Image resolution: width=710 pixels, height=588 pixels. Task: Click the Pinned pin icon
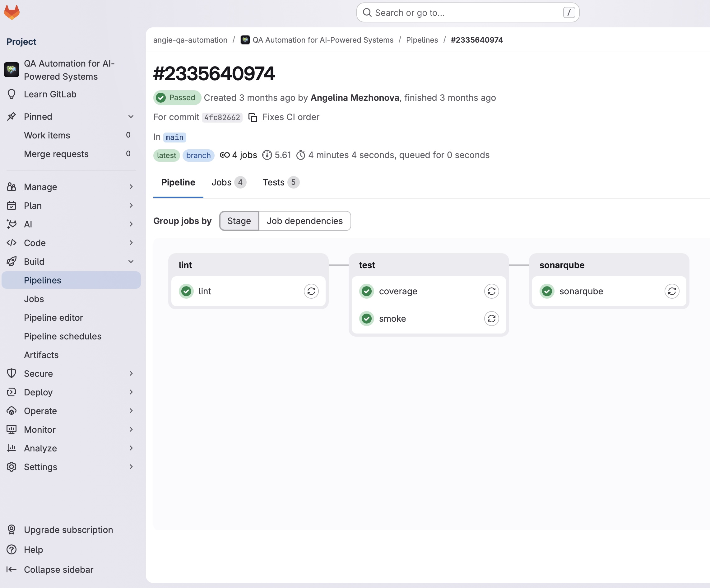pyautogui.click(x=12, y=117)
